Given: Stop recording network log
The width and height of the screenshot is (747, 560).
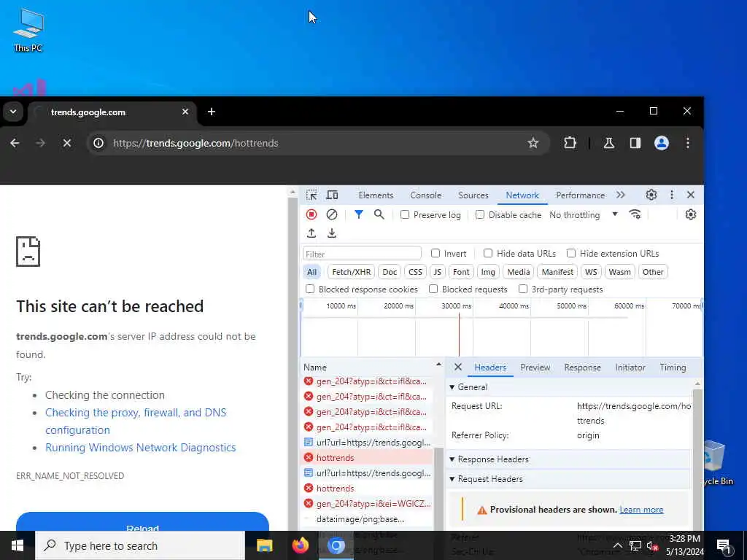Looking at the screenshot, I should tap(311, 215).
